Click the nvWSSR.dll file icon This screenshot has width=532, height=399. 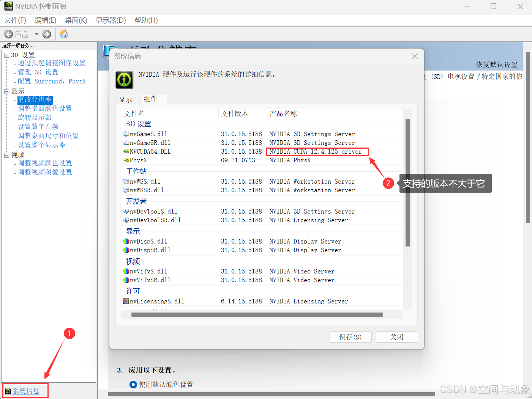click(126, 190)
